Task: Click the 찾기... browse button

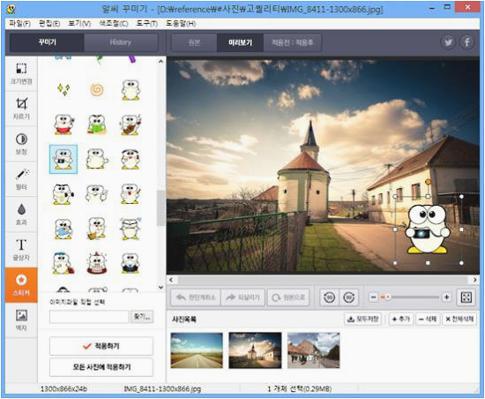Action: (142, 317)
